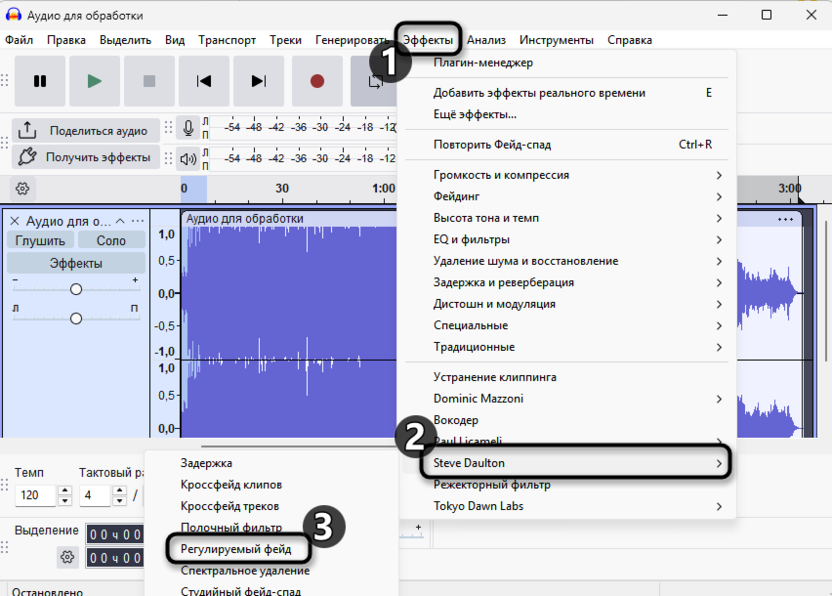Screen dimensions: 832x596
Task: Close the track with its X button
Action: 15,221
